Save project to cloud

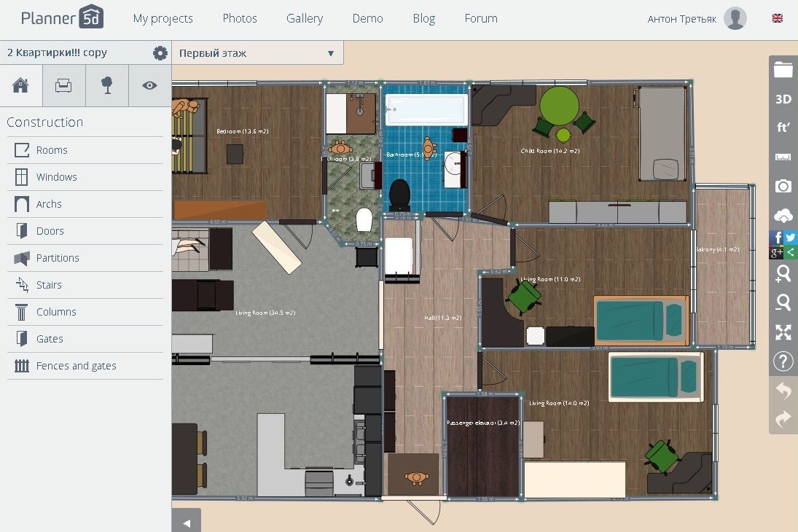pos(783,216)
